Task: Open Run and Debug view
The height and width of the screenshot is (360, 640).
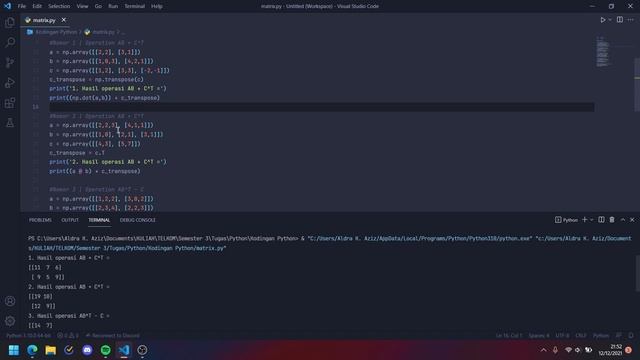Action: (x=10, y=82)
